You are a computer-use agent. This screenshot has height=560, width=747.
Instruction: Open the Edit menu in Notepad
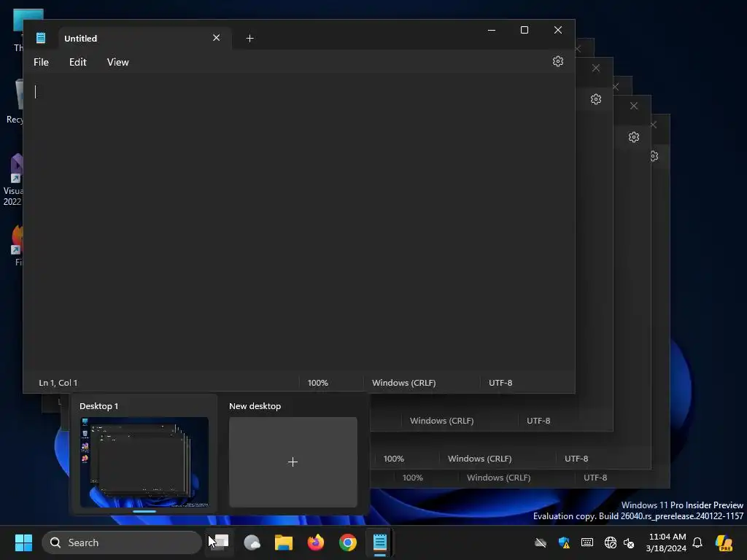[x=77, y=62]
